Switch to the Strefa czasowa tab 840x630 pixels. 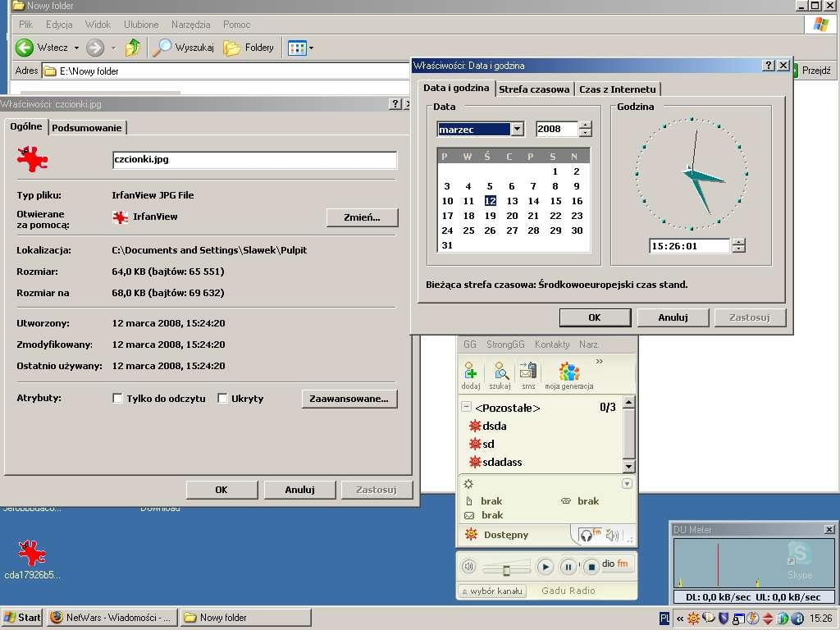(534, 89)
